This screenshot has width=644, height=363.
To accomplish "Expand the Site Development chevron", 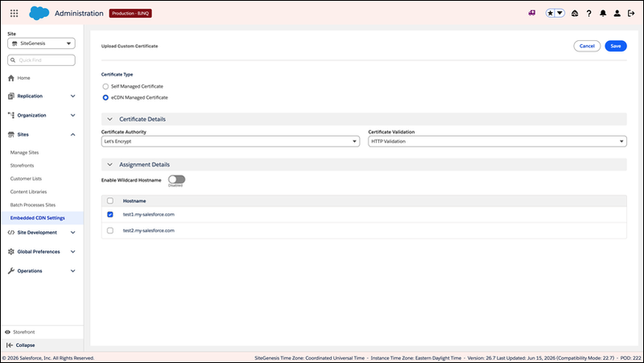I will (x=72, y=233).
